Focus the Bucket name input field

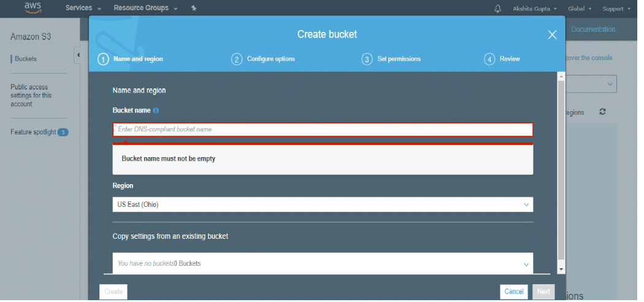point(323,130)
